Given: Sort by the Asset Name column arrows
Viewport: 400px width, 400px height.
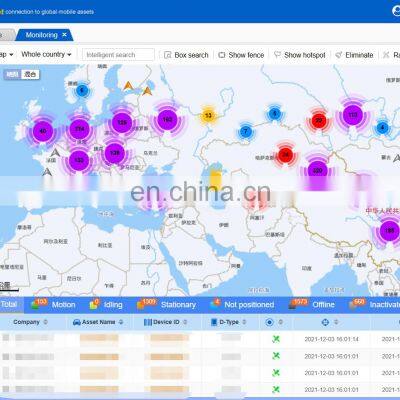Looking at the screenshot, I should [121, 322].
